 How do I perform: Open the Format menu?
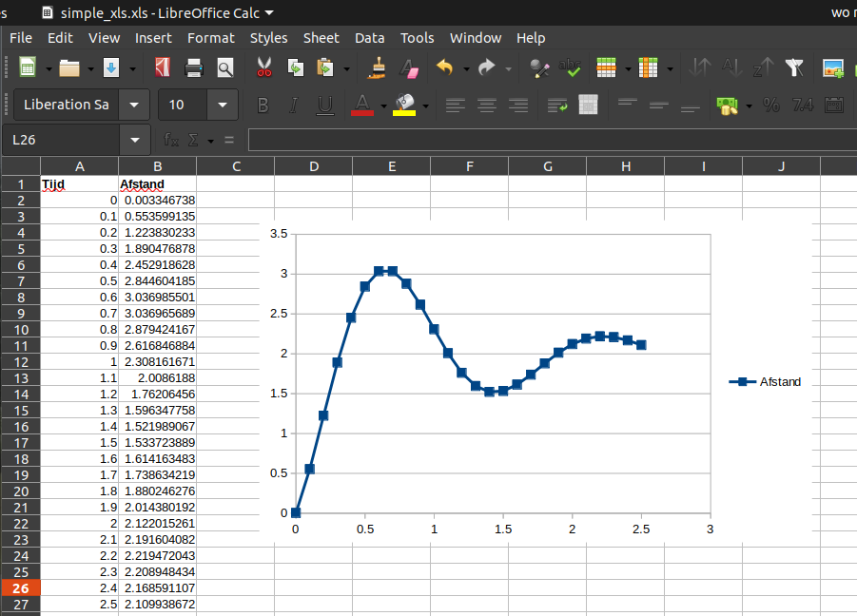coord(210,38)
